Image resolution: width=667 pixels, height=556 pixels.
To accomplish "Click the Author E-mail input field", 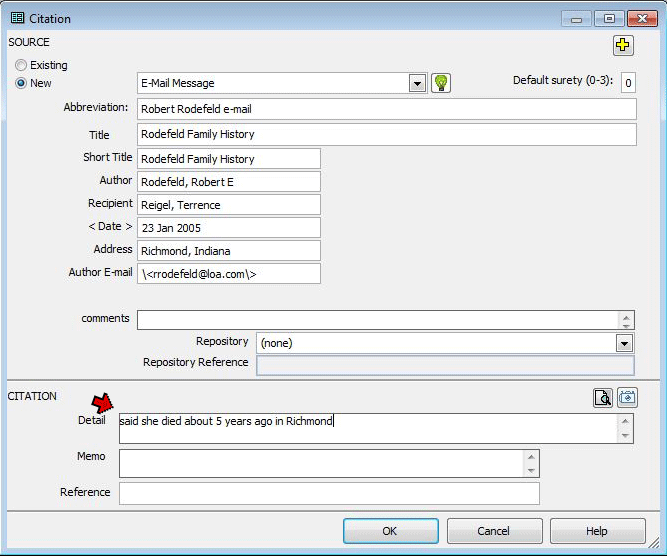I will [x=229, y=274].
